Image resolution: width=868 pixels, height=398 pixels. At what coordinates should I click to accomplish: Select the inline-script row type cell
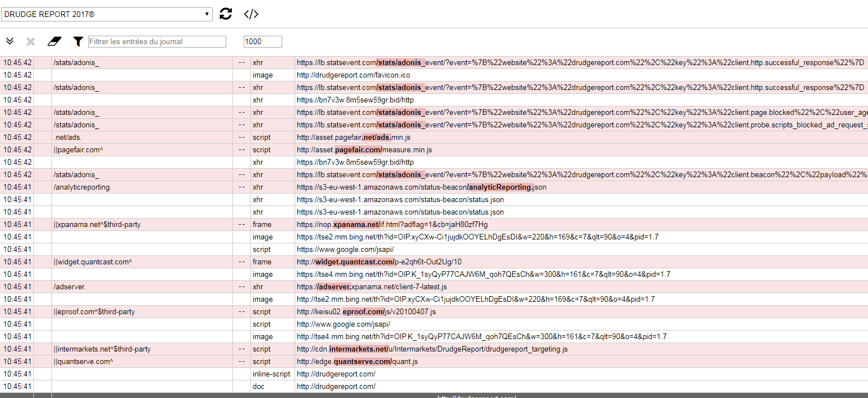[271, 374]
